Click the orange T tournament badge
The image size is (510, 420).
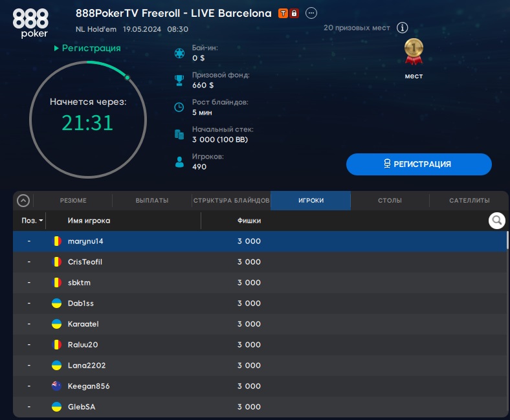click(283, 14)
